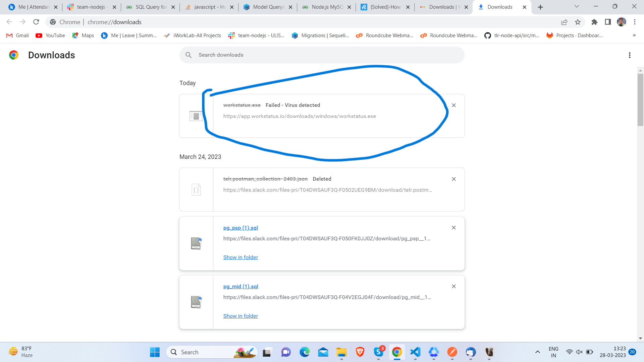This screenshot has width=644, height=362.
Task: Open VS Code from the taskbar
Action: (415, 352)
